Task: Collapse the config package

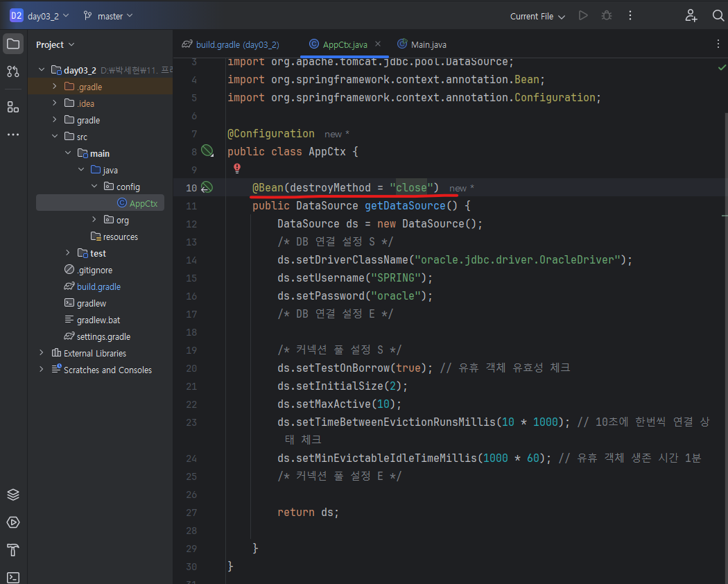Action: [95, 187]
